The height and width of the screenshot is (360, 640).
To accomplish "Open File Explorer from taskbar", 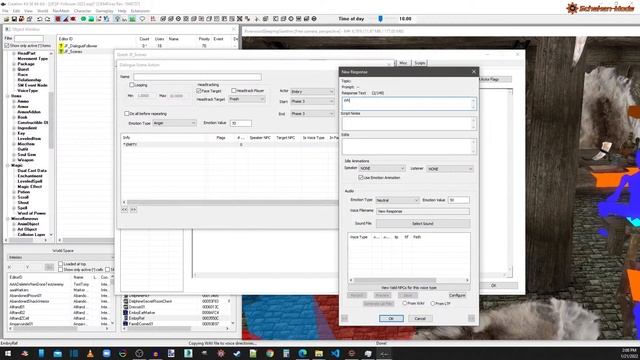I will tap(319, 353).
